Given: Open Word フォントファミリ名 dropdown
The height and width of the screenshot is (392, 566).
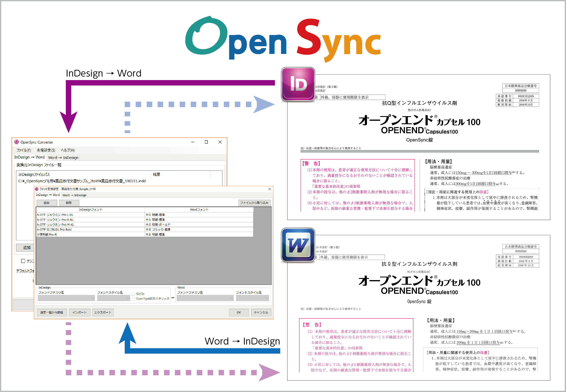Looking at the screenshot, I should [x=205, y=298].
